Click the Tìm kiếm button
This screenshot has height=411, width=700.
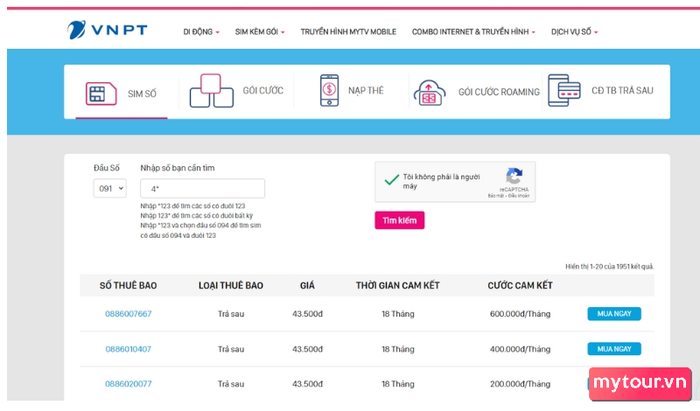[400, 220]
